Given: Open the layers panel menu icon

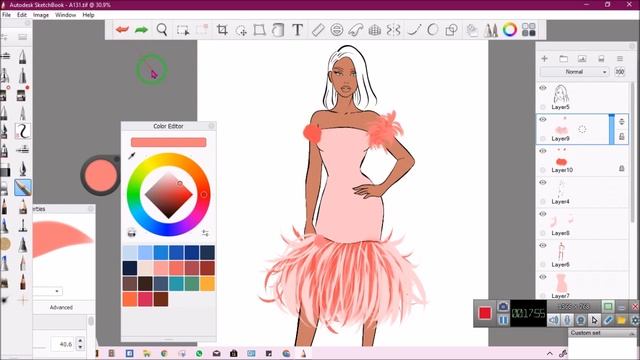Looking at the screenshot, I should pos(620,59).
